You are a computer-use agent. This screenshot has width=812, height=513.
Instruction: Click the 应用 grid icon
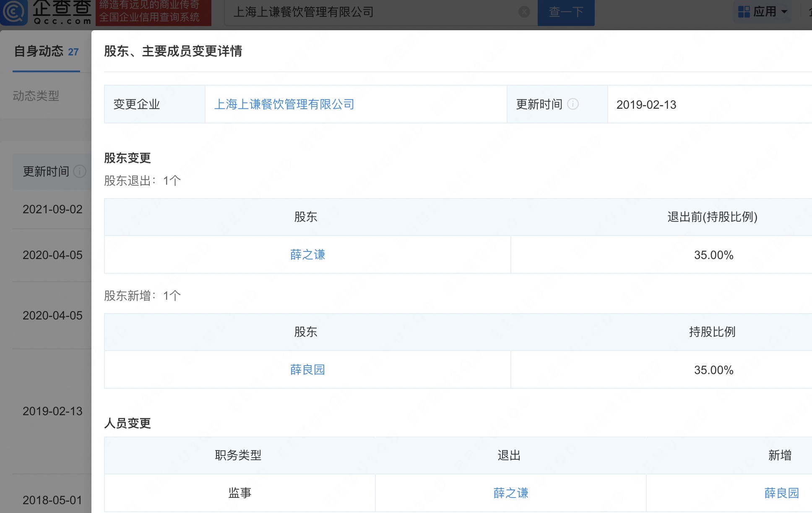(744, 12)
